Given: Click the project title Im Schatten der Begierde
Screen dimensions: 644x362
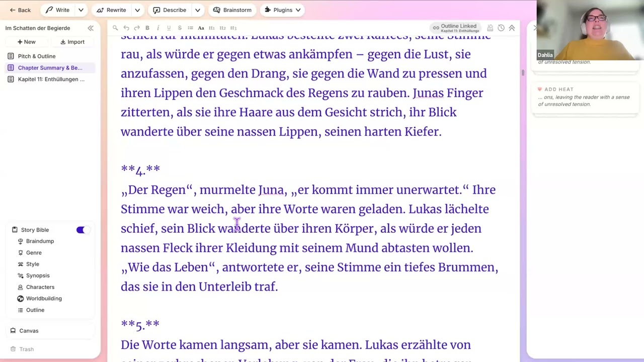Looking at the screenshot, I should click(x=38, y=28).
